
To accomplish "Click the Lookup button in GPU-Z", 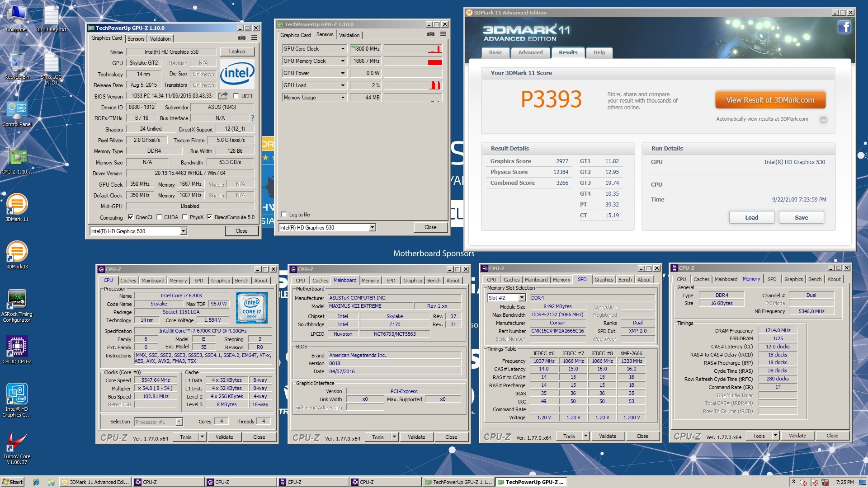I will click(x=237, y=52).
